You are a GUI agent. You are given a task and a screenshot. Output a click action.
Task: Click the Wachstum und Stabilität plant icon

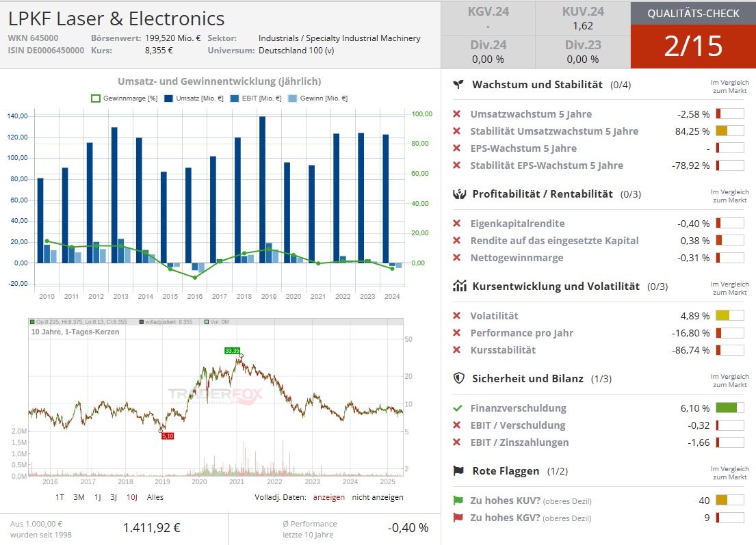[x=458, y=85]
